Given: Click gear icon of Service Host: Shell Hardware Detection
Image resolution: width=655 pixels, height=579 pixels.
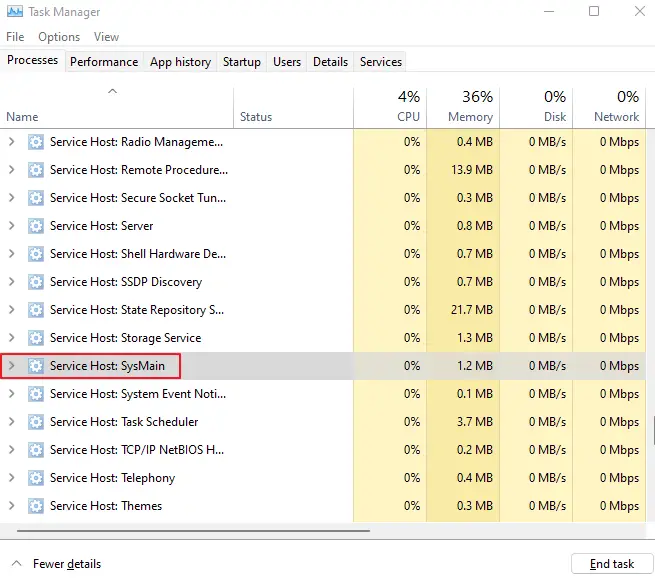Looking at the screenshot, I should pyautogui.click(x=36, y=254).
